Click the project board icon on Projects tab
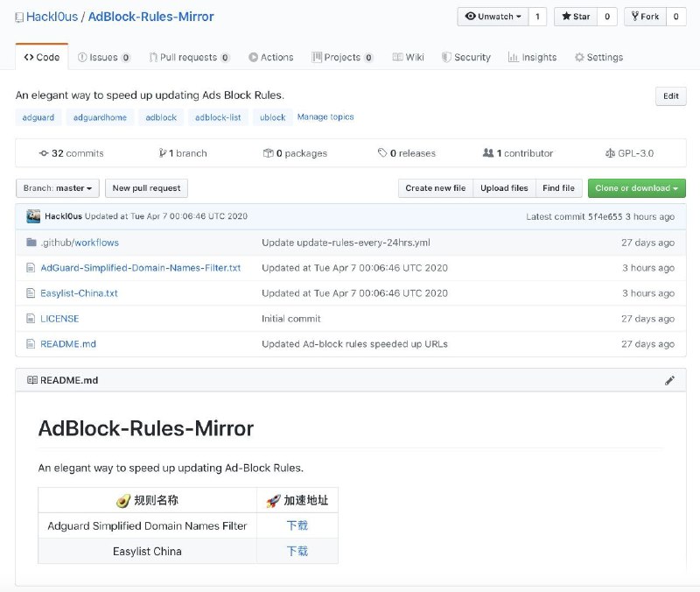700x592 pixels. 317,57
